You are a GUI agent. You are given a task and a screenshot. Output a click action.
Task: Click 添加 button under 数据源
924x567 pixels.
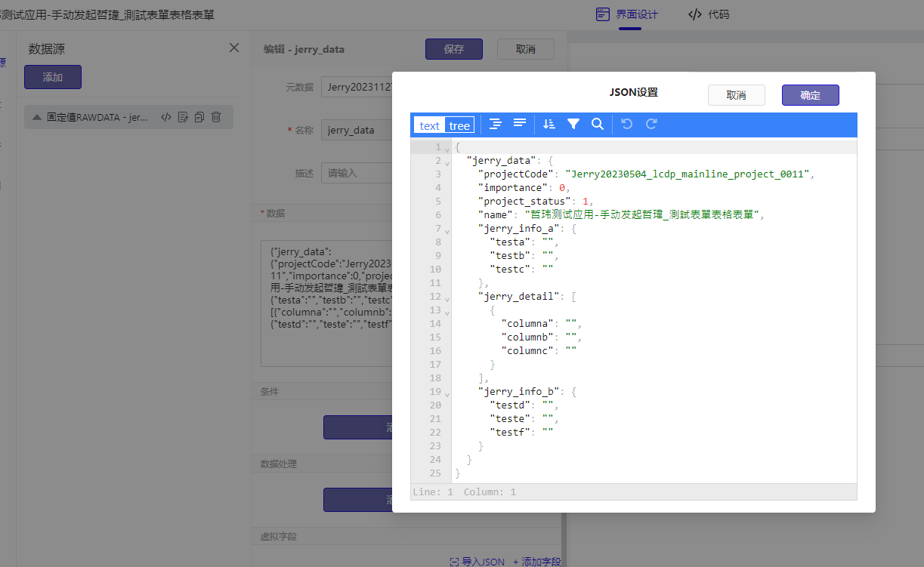(53, 77)
